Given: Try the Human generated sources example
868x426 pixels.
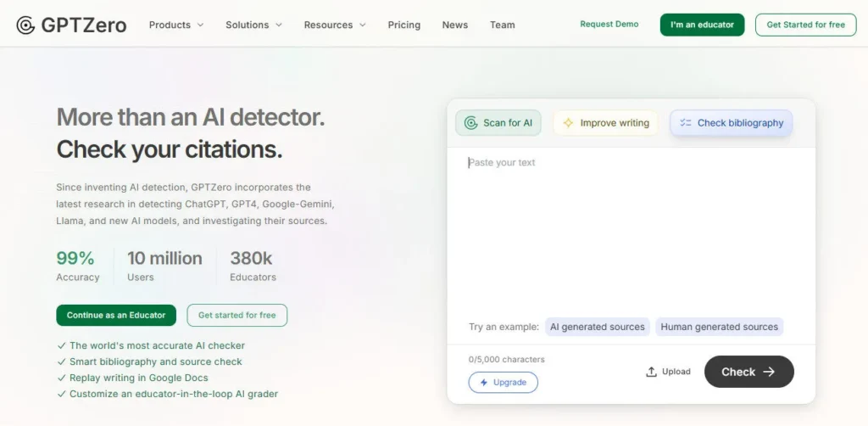Looking at the screenshot, I should [x=719, y=327].
